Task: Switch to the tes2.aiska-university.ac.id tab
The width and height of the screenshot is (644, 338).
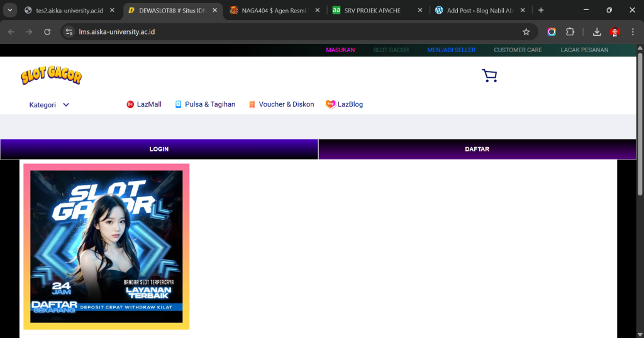Action: click(69, 11)
